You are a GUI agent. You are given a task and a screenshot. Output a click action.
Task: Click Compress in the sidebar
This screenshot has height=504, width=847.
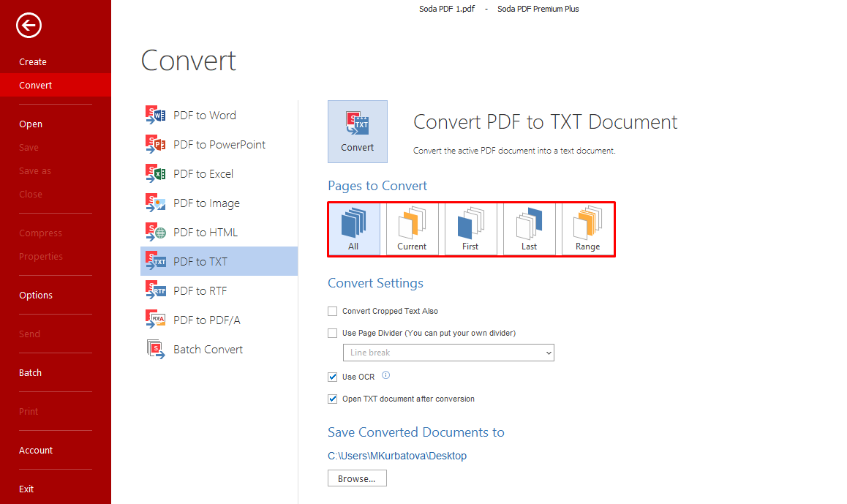point(40,233)
